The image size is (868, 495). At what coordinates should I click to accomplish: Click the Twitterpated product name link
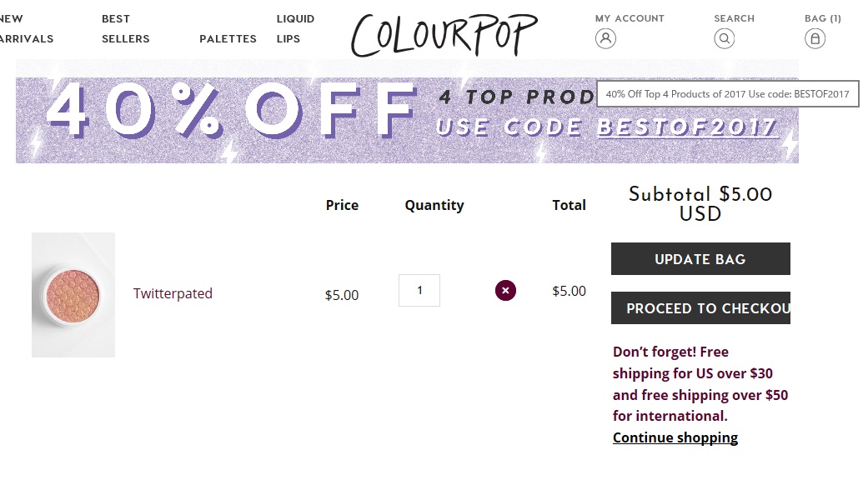(x=173, y=293)
